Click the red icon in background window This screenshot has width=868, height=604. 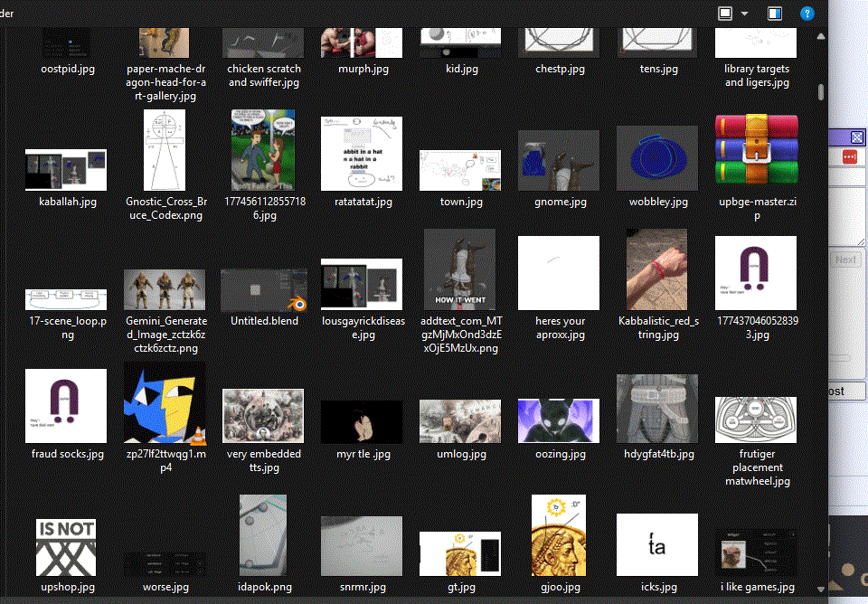[850, 156]
